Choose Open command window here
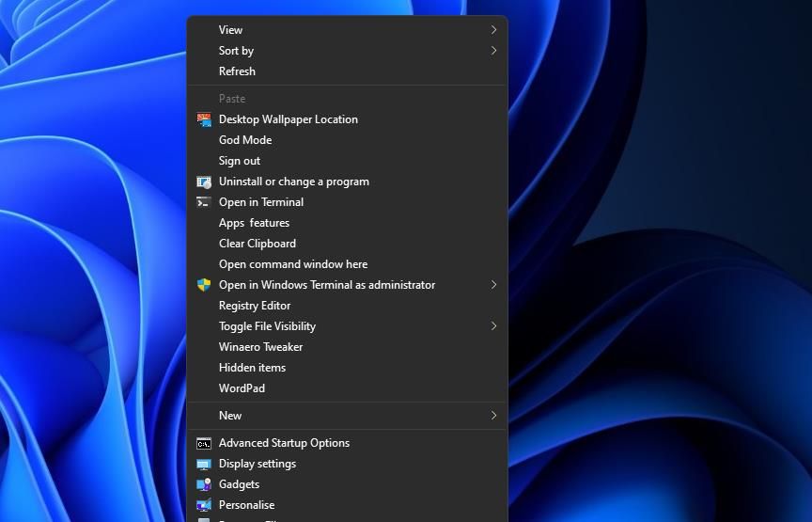Viewport: 812px width, 522px height. pyautogui.click(x=347, y=264)
